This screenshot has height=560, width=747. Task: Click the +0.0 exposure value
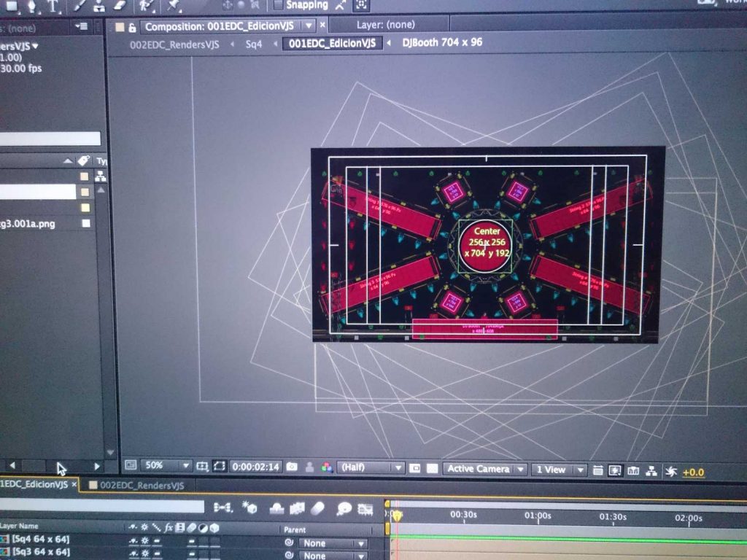[x=693, y=472]
